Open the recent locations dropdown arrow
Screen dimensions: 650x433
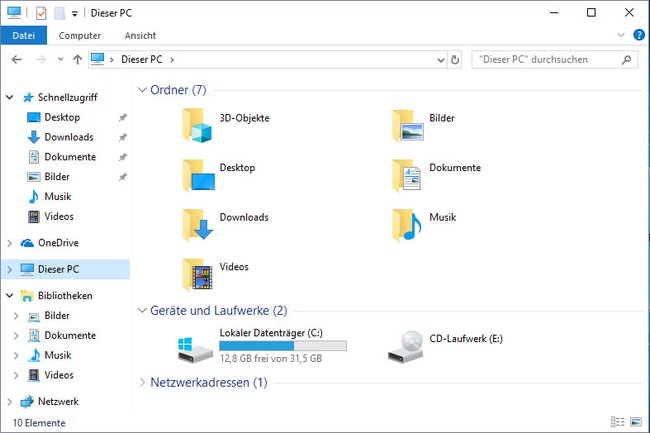point(61,59)
